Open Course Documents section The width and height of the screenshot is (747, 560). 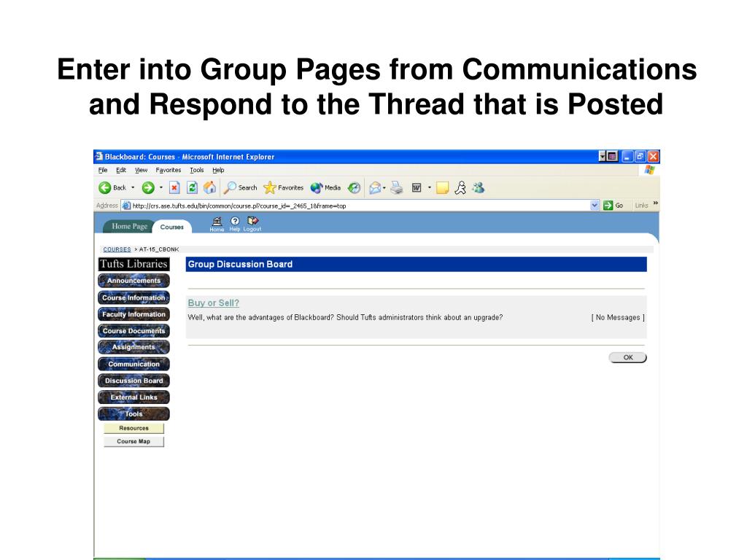coord(134,331)
